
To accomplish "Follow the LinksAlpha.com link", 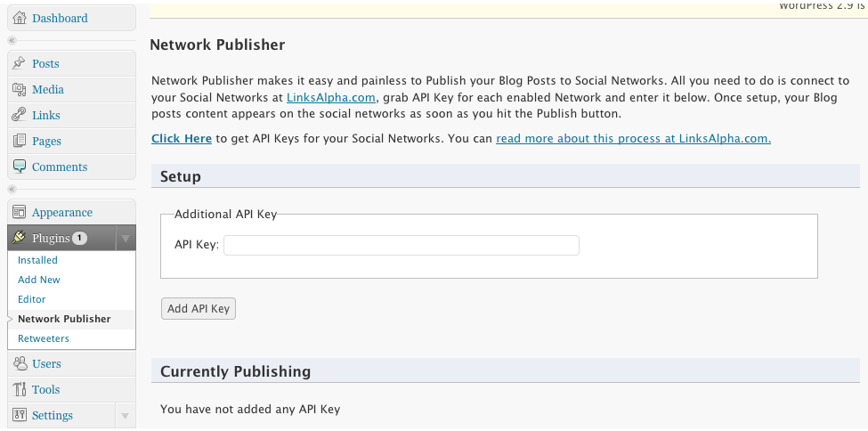I will point(331,97).
